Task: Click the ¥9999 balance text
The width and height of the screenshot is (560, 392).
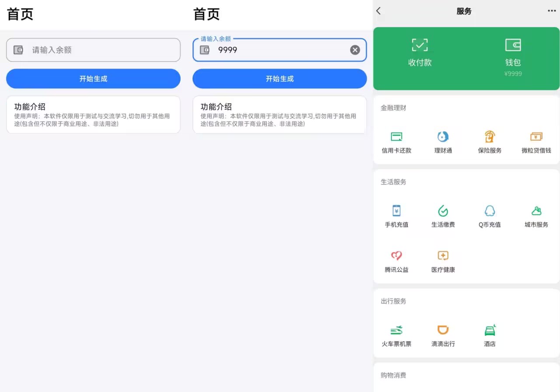Action: (x=513, y=73)
